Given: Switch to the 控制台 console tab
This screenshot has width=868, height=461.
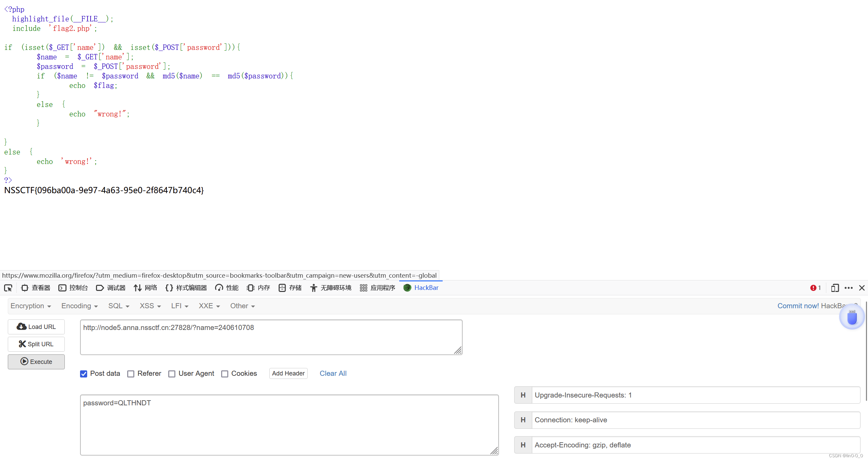Looking at the screenshot, I should (73, 288).
